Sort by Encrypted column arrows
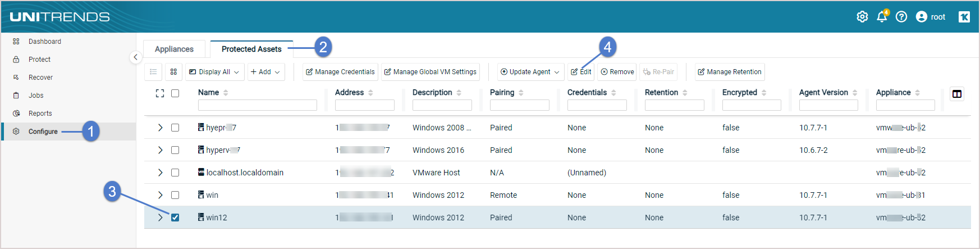This screenshot has height=249, width=980. (x=764, y=93)
